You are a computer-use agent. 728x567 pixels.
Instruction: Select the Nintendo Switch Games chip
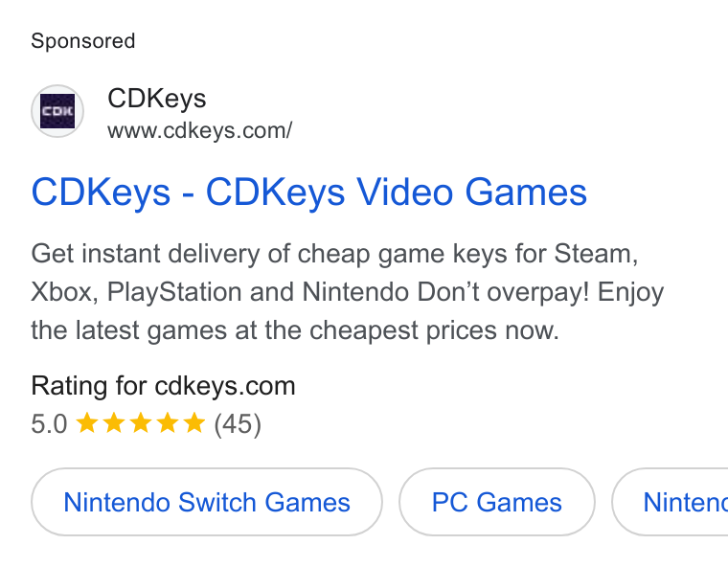(207, 502)
